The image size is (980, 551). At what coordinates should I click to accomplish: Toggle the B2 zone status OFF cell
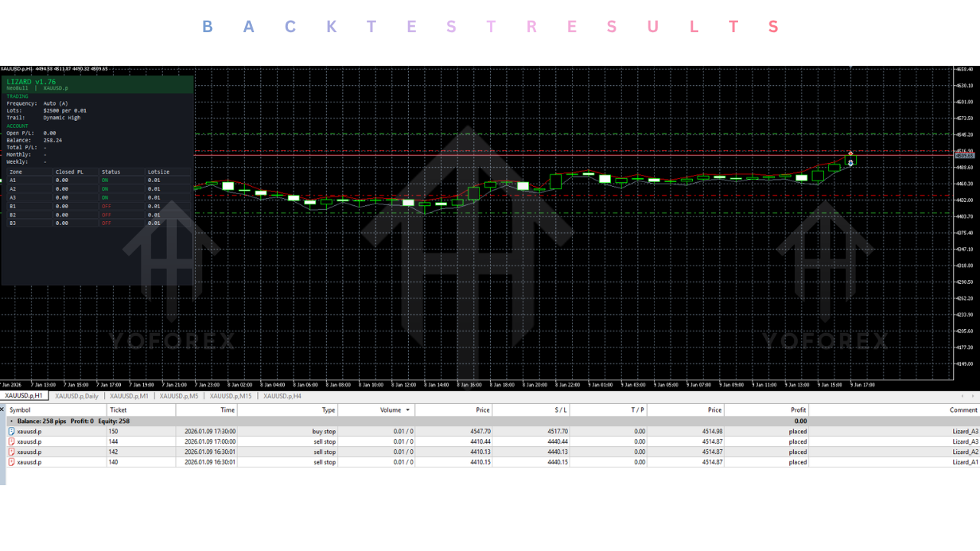(106, 215)
